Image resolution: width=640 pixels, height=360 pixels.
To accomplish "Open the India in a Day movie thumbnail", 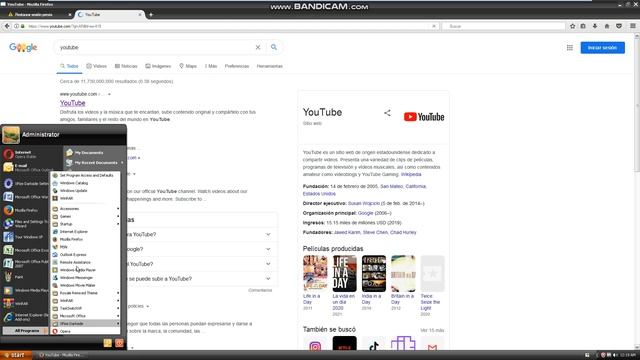I will (x=374, y=273).
